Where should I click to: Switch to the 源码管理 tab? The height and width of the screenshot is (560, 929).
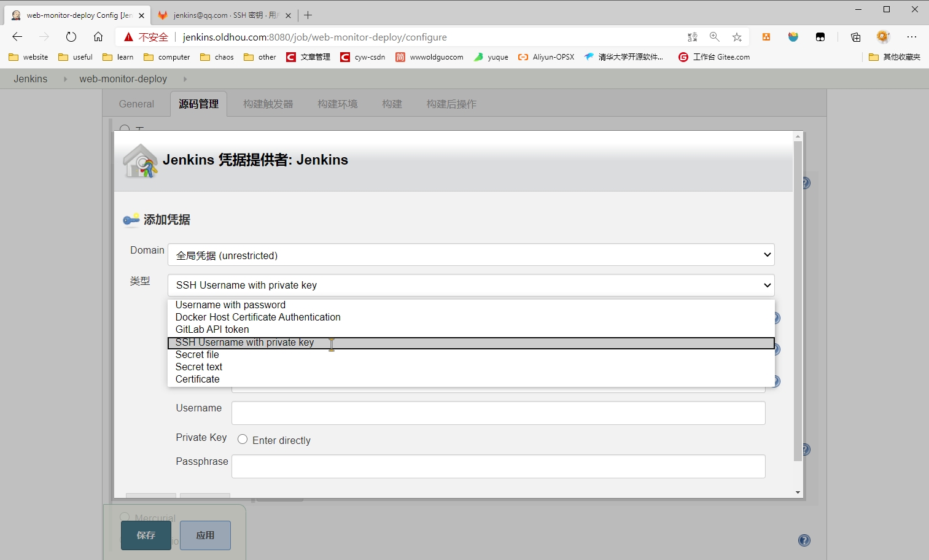[x=198, y=104]
